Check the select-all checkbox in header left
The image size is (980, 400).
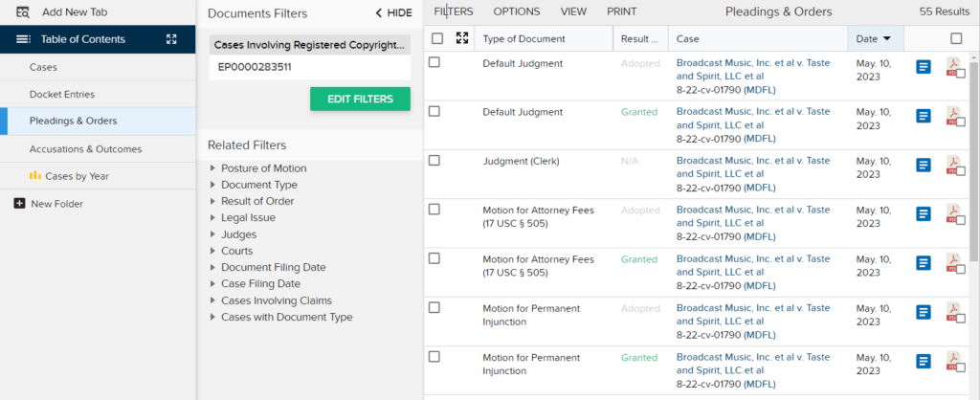point(437,38)
